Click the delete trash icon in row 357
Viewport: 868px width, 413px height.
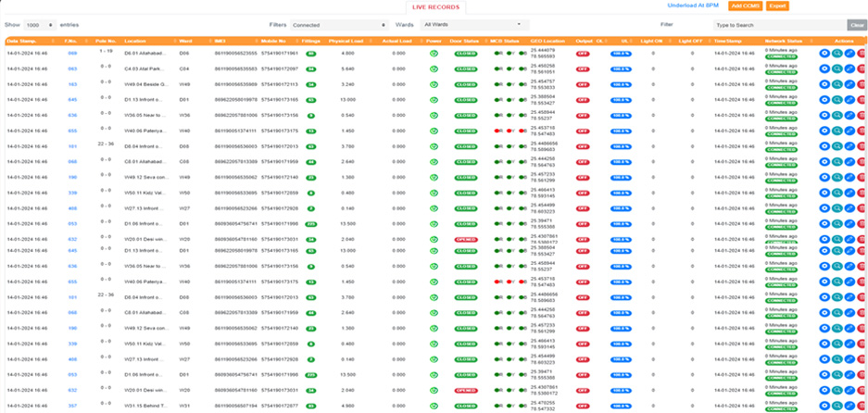coord(862,406)
